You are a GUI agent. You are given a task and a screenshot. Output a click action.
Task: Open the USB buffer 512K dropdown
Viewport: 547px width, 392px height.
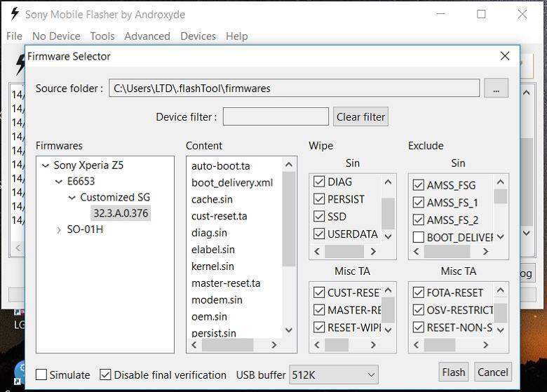[x=334, y=375]
